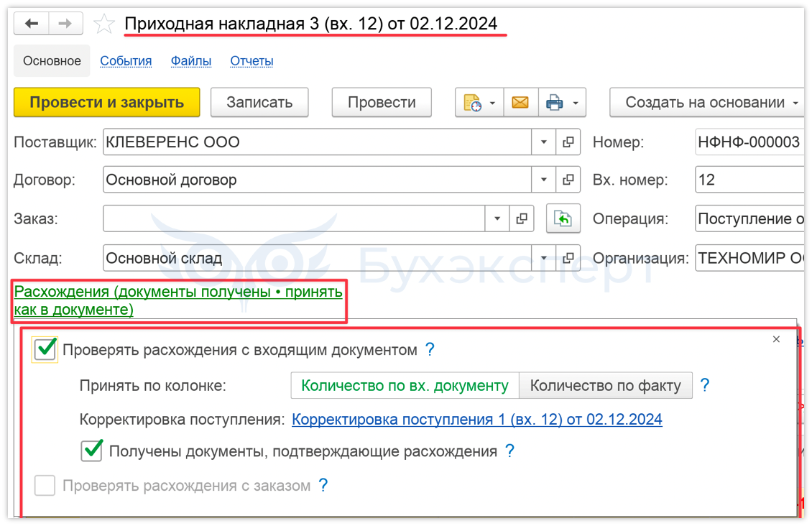Open the Склад record with the open icon
This screenshot has width=812, height=526.
coord(568,258)
